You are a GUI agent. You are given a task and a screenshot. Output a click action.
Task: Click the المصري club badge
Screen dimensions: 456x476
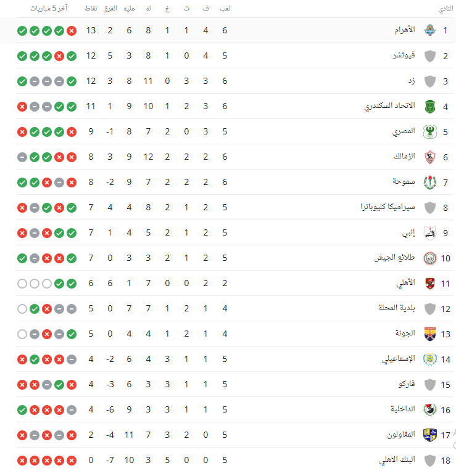[x=429, y=131]
